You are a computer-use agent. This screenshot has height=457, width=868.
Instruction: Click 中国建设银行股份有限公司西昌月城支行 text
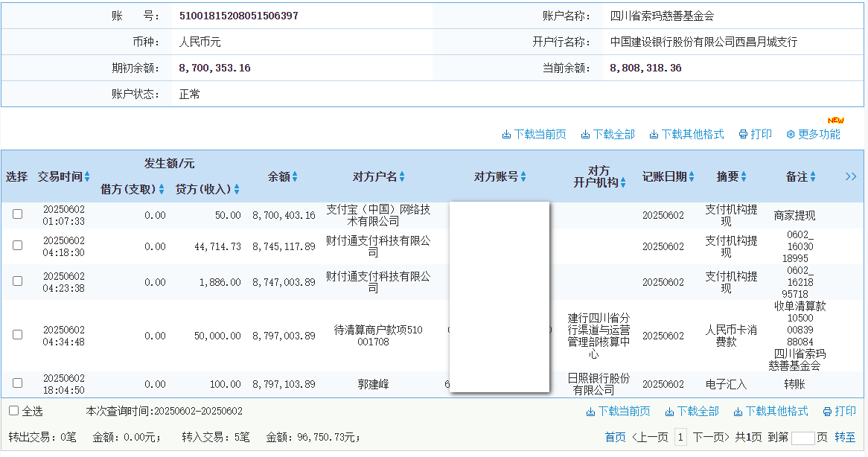pyautogui.click(x=703, y=42)
